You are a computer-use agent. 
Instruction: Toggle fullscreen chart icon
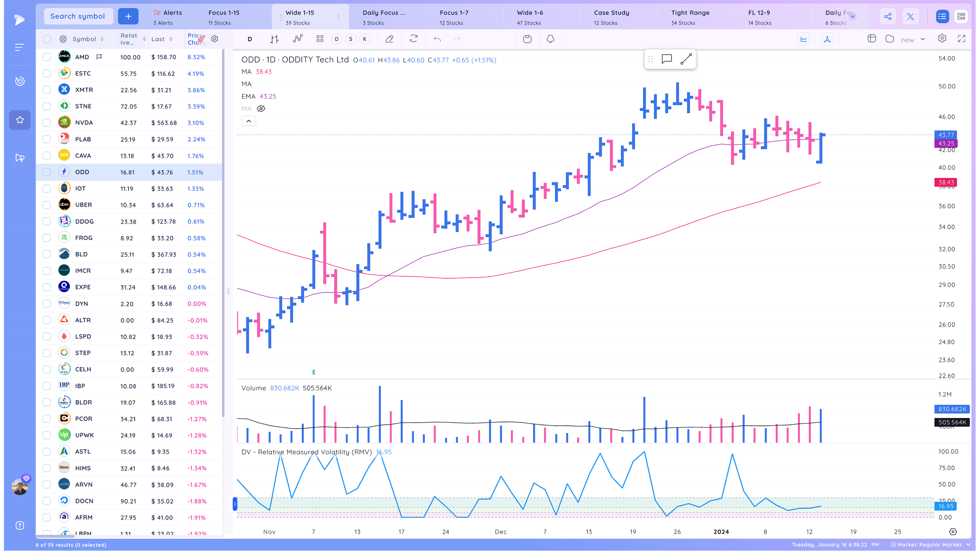[x=962, y=38]
